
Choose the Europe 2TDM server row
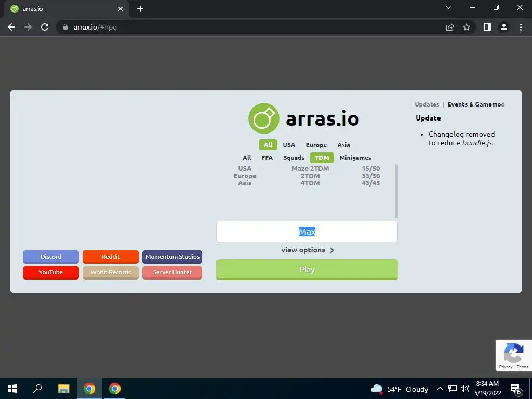coord(307,176)
